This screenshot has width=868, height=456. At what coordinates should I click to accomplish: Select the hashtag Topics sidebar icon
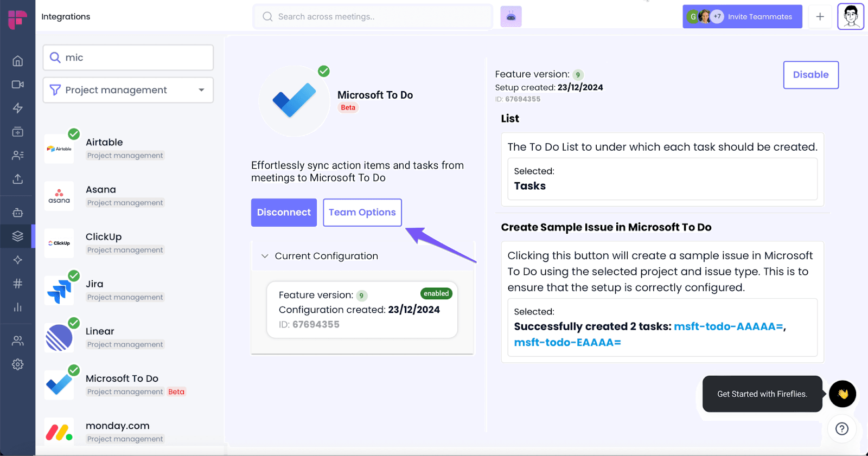click(17, 283)
